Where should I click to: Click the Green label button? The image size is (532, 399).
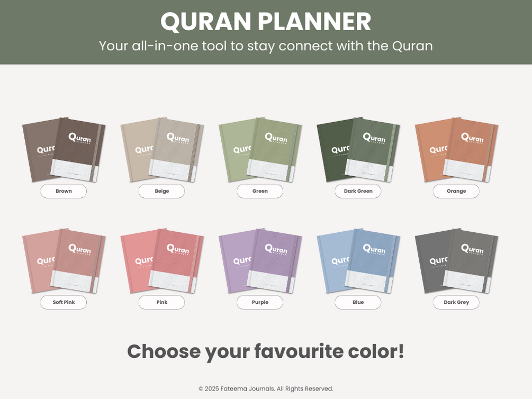[260, 191]
